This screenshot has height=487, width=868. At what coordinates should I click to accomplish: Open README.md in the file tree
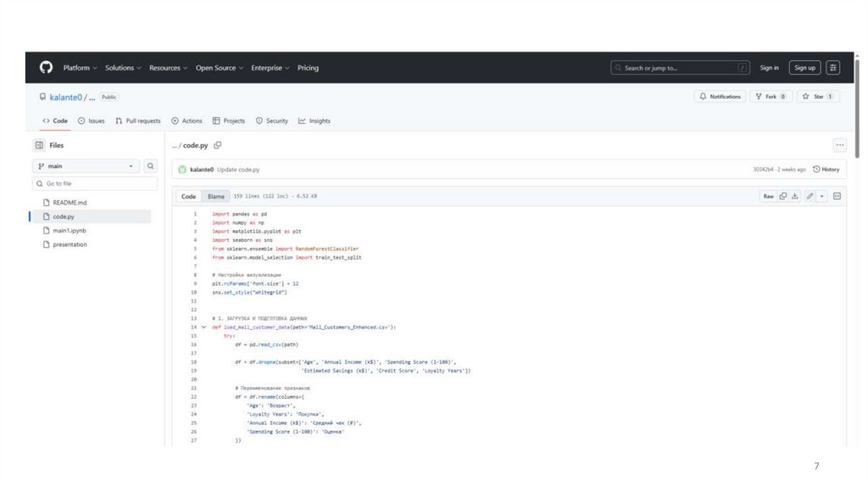70,203
